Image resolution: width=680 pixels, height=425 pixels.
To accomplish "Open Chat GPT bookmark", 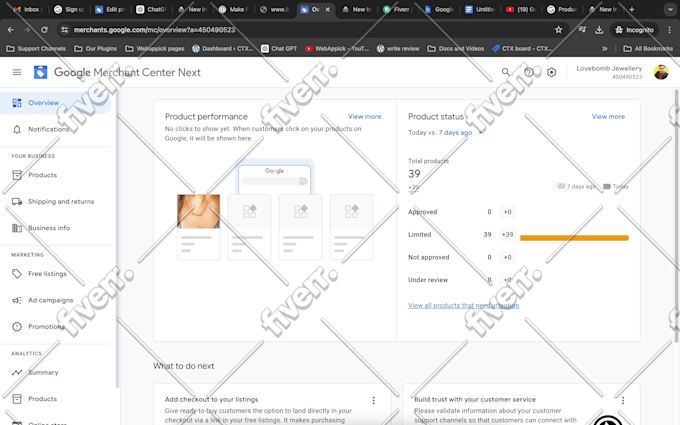I will point(279,49).
